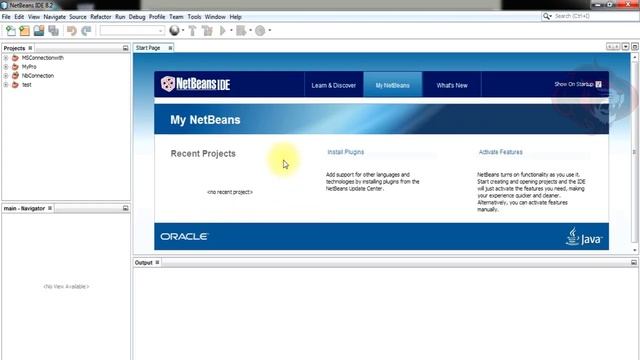The width and height of the screenshot is (640, 360).
Task: Open the Run Project dropdown arrow
Action: click(231, 31)
